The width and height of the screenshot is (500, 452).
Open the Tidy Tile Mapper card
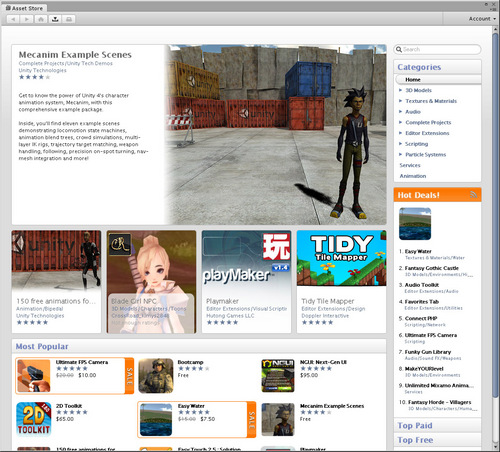point(341,281)
